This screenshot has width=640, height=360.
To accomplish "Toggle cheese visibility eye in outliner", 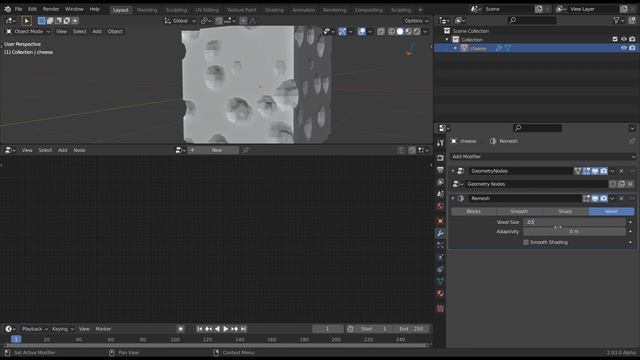I will pyautogui.click(x=624, y=48).
